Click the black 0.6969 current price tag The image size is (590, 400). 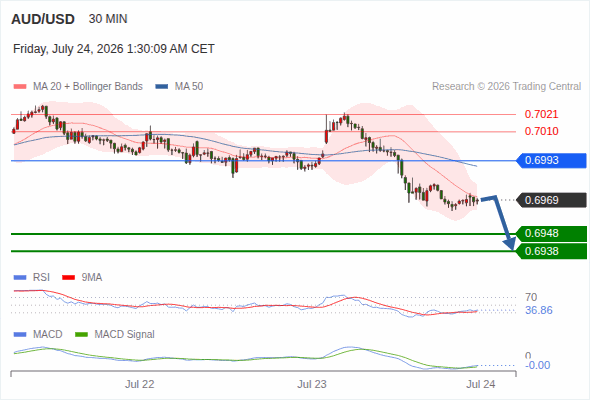pos(551,200)
